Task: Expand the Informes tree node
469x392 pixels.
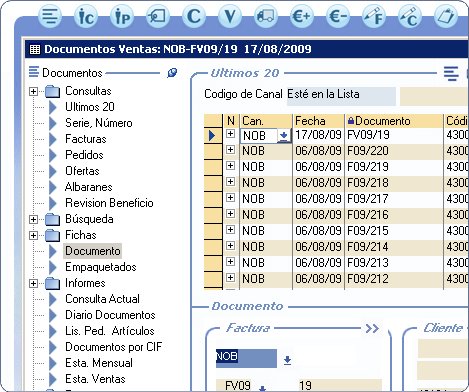Action: [x=33, y=283]
